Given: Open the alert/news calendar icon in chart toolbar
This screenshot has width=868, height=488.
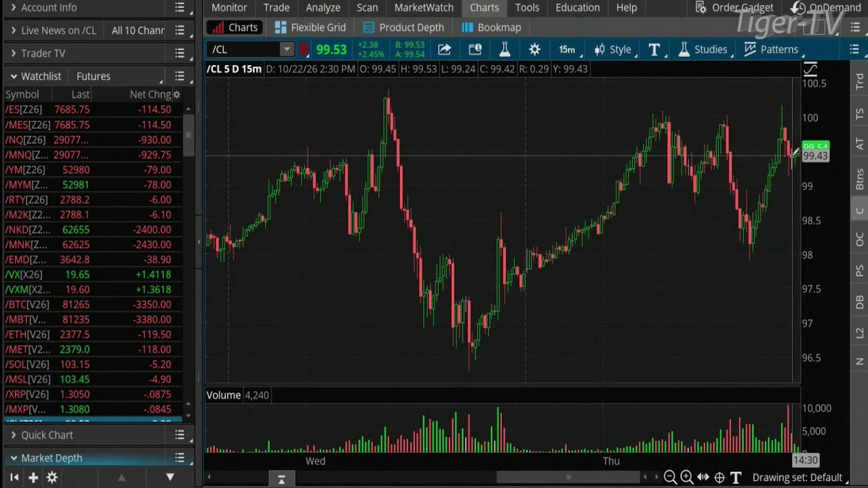Looking at the screenshot, I should tap(475, 49).
